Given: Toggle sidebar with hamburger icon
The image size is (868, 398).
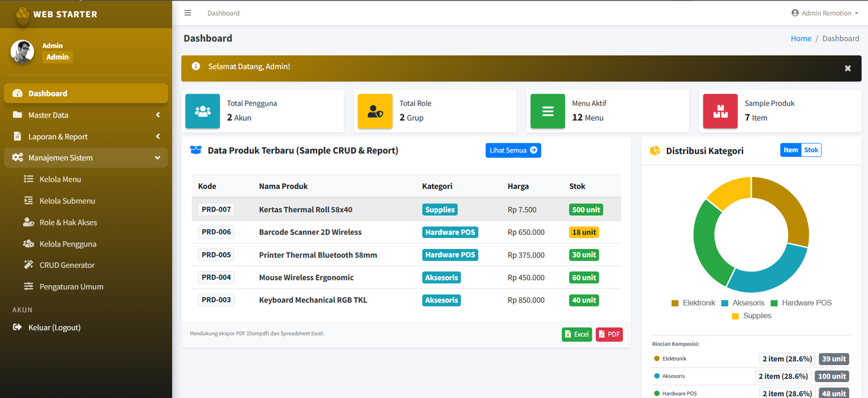Looking at the screenshot, I should click(188, 13).
